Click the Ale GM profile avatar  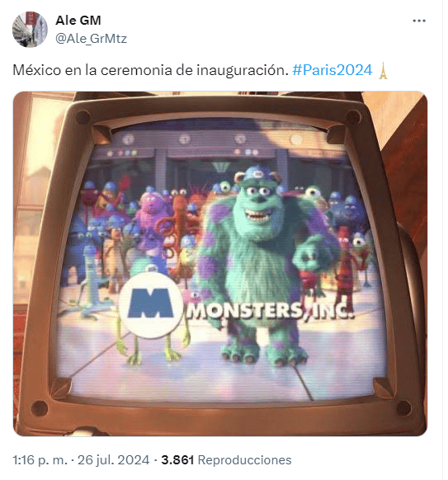coord(30,30)
